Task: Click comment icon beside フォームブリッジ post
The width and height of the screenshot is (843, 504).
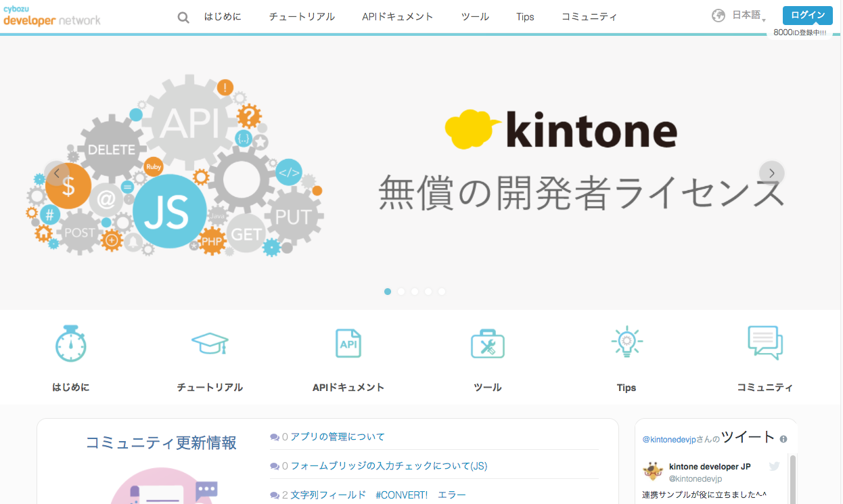Action: pos(274,467)
